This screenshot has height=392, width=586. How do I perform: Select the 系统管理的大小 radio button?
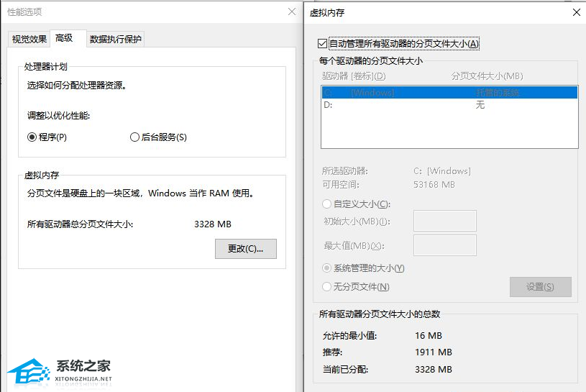[x=328, y=268]
